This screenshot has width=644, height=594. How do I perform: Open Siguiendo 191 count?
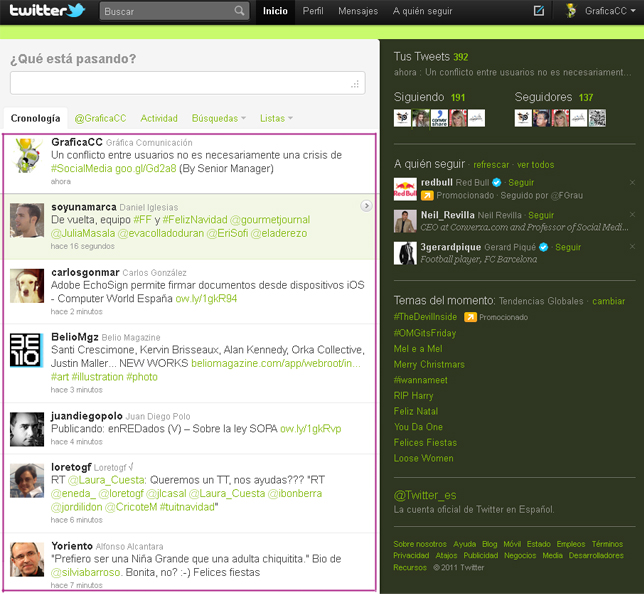[458, 97]
